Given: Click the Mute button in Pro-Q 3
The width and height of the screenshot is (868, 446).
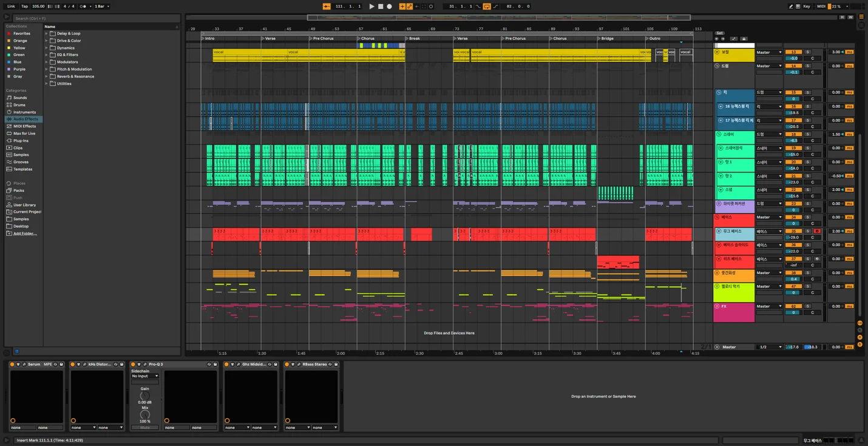Looking at the screenshot, I should [x=145, y=428].
